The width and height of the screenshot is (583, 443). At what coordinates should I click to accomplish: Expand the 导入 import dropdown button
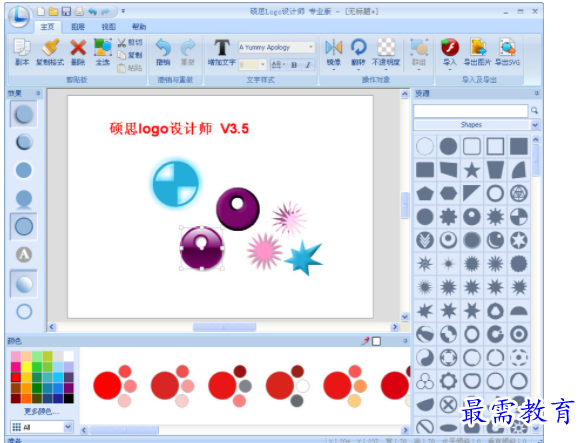[450, 70]
